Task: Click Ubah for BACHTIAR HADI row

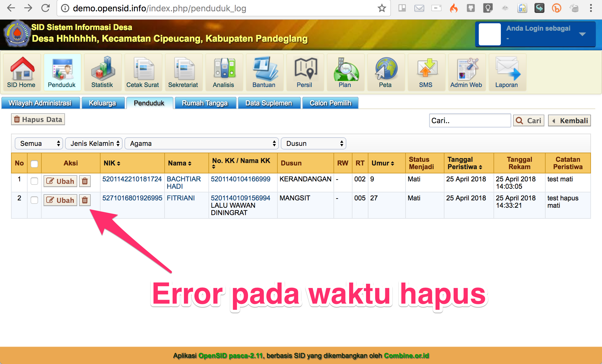Action: pos(60,181)
